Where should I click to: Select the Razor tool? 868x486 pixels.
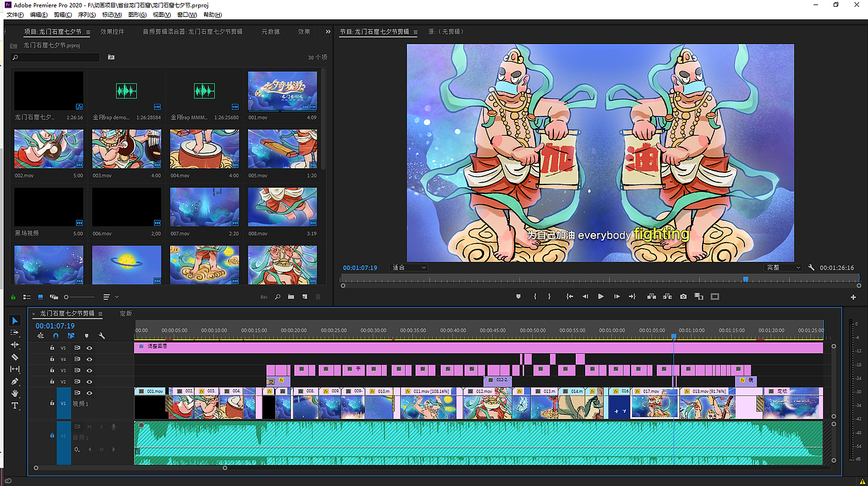[x=15, y=357]
